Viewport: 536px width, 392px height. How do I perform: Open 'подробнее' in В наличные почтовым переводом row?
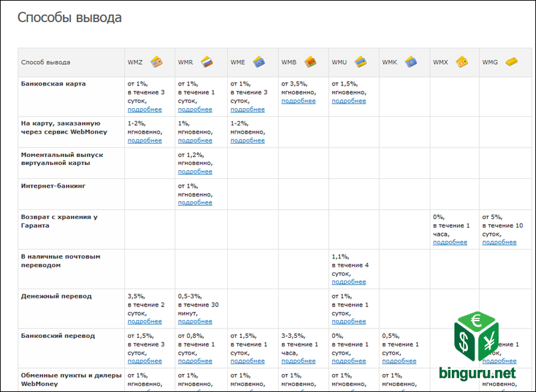coord(349,282)
